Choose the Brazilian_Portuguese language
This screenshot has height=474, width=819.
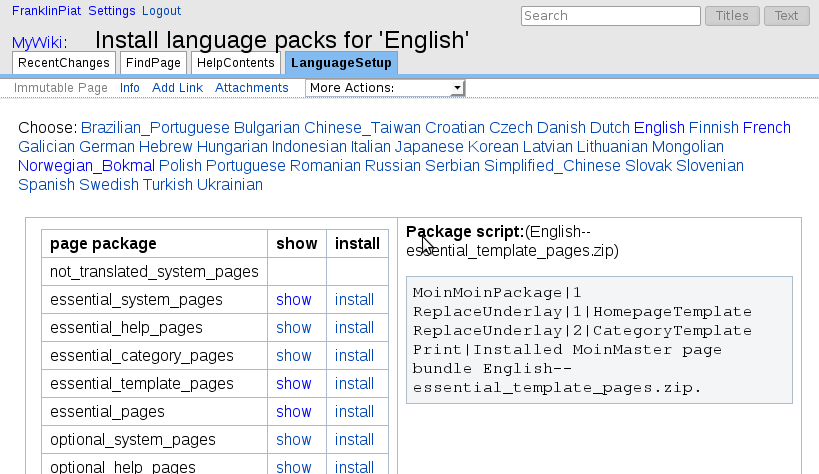point(155,128)
